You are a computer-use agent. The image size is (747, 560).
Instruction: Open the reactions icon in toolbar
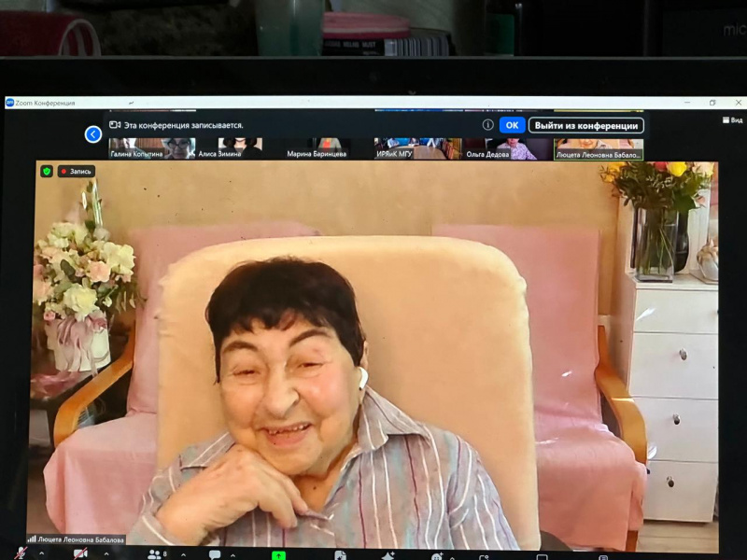tap(437, 556)
